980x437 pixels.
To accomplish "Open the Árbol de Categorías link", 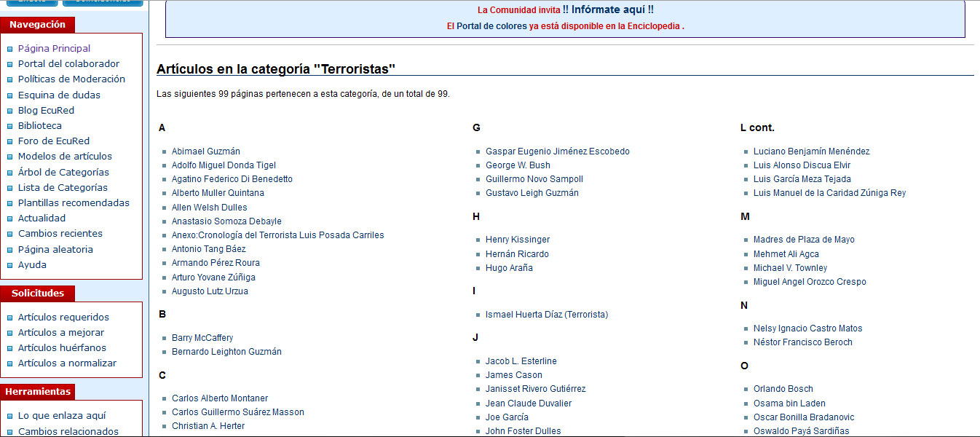I will pyautogui.click(x=63, y=172).
